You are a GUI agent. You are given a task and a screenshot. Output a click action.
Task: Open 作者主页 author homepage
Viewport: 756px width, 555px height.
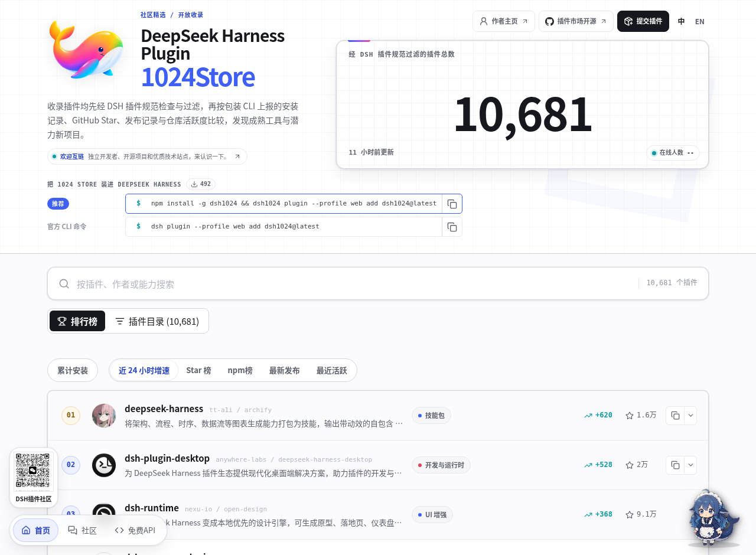point(504,21)
